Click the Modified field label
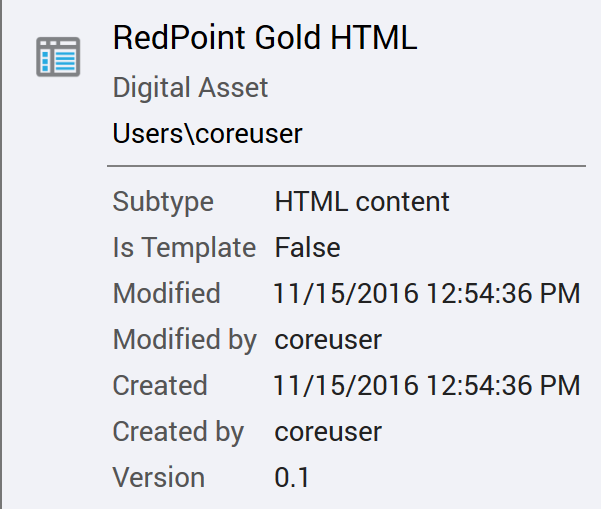Image resolution: width=601 pixels, height=509 pixels. pyautogui.click(x=167, y=294)
